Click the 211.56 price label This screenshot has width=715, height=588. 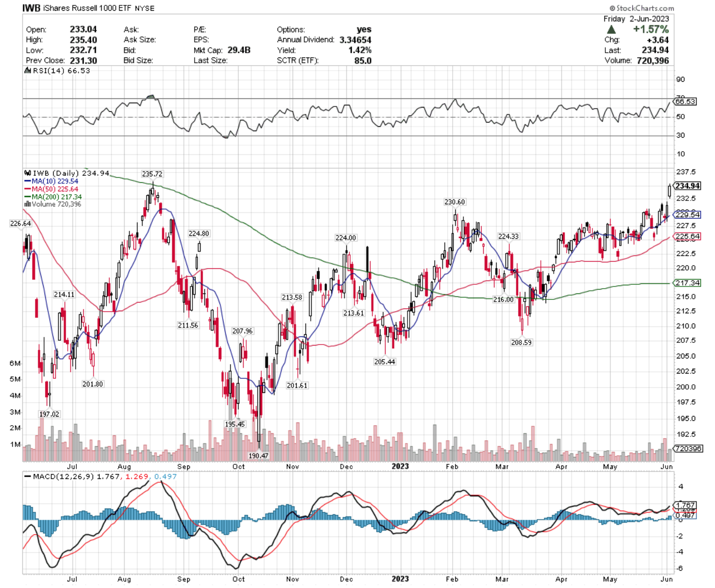pos(188,325)
